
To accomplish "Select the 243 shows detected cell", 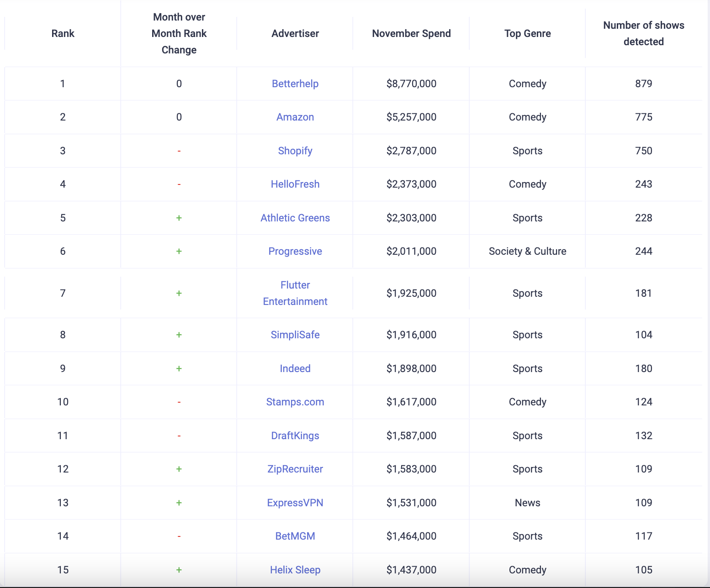I will (644, 184).
